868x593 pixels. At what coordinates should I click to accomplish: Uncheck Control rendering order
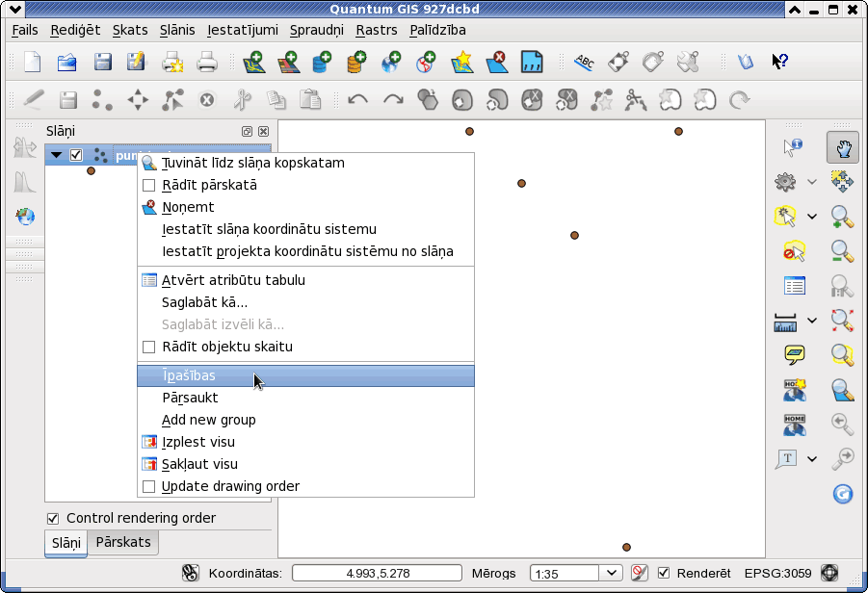[53, 518]
